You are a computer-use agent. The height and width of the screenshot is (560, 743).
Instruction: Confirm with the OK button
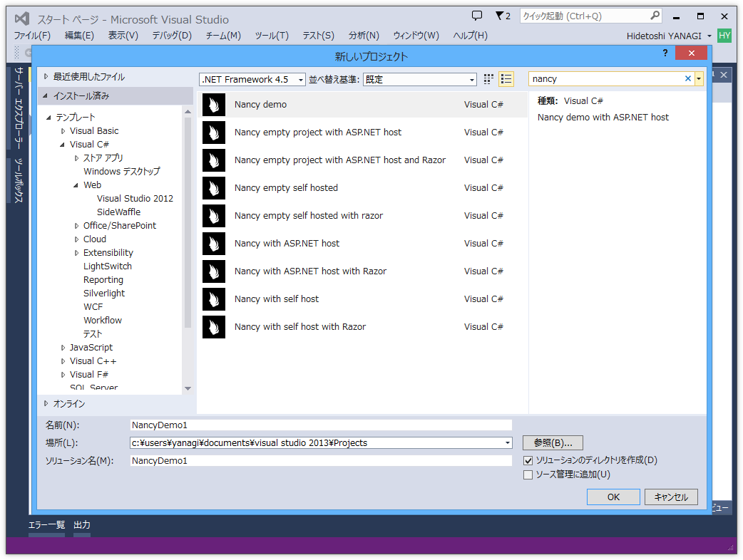click(613, 497)
